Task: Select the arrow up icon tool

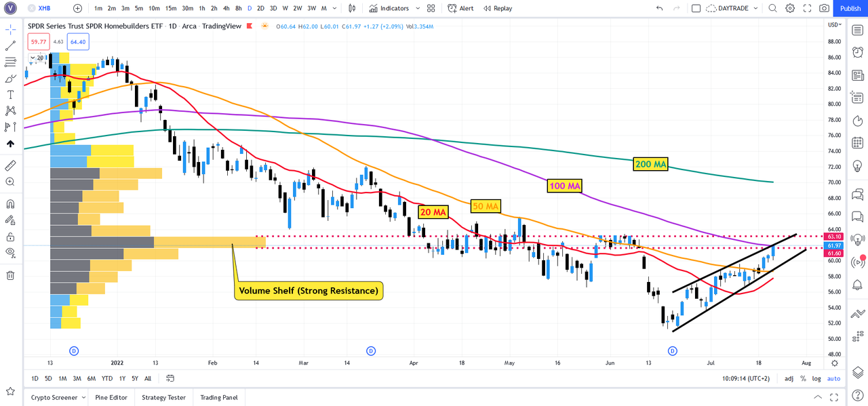Action: coord(10,144)
